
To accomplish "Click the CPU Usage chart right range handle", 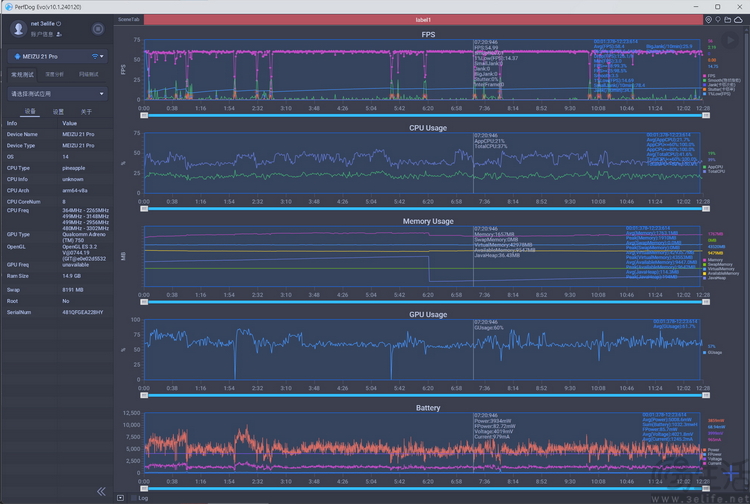I will (x=706, y=208).
